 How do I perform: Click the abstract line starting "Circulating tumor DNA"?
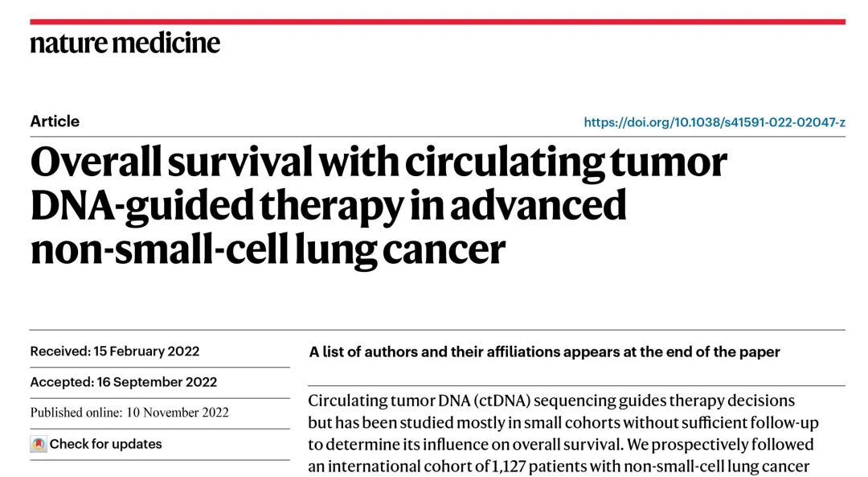pos(551,401)
